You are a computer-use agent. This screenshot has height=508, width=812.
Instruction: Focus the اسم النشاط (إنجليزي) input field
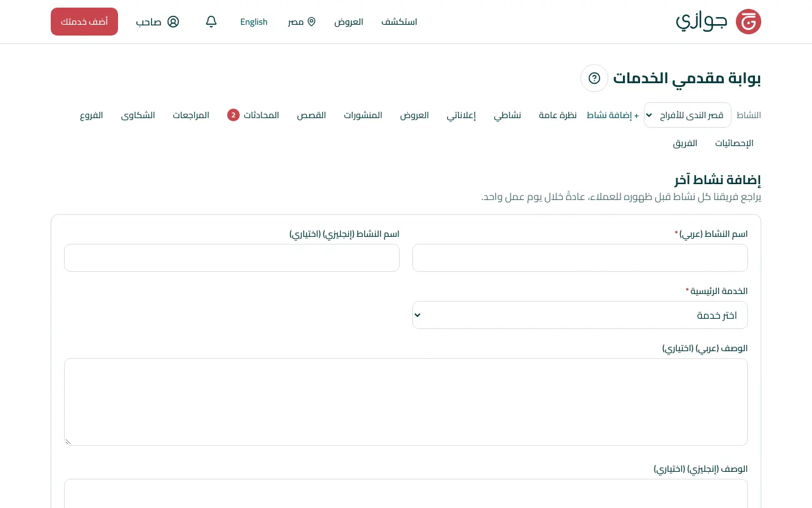(x=232, y=258)
